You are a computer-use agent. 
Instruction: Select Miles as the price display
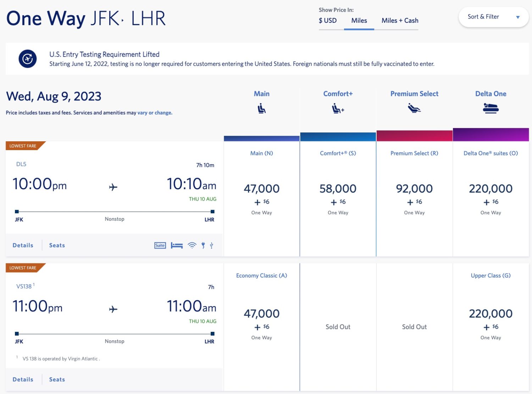(x=359, y=20)
